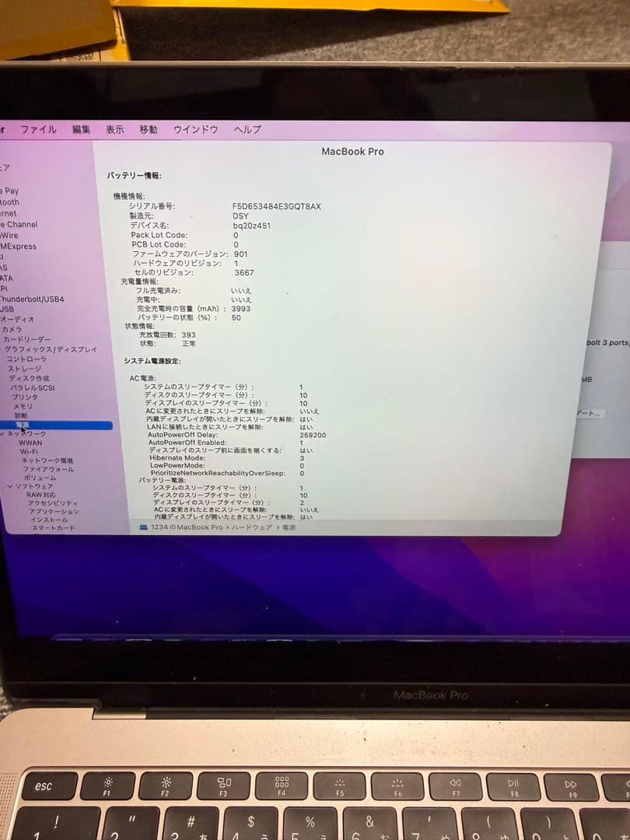Select the ソフトウェア category row
Viewport: 630px width, 840px height.
click(33, 486)
